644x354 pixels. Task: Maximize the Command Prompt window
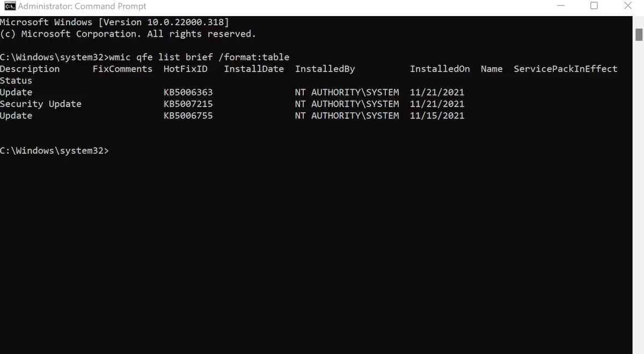point(595,6)
